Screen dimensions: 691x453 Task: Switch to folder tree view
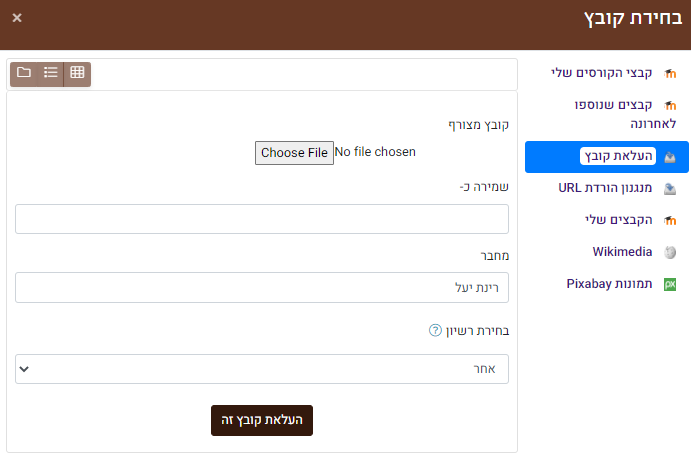pos(24,73)
